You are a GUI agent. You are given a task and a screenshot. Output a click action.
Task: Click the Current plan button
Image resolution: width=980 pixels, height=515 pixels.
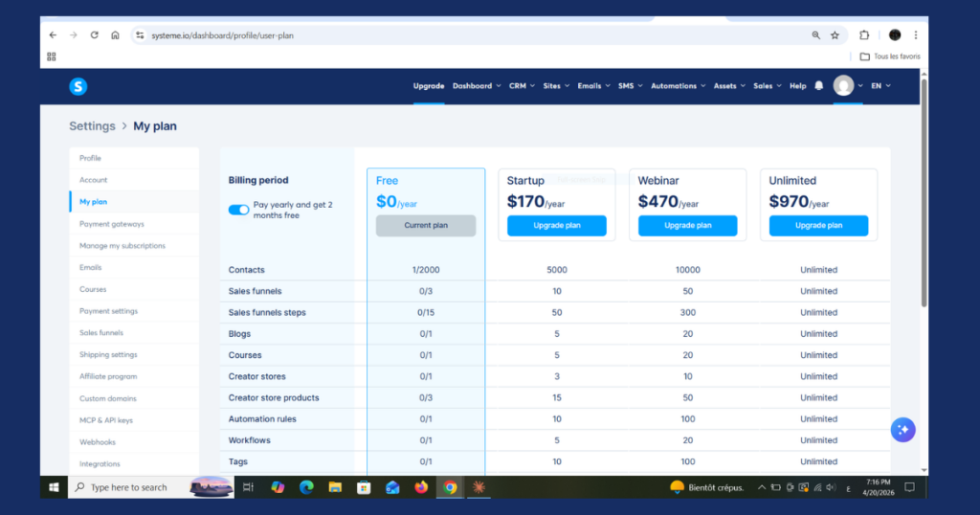[426, 226]
